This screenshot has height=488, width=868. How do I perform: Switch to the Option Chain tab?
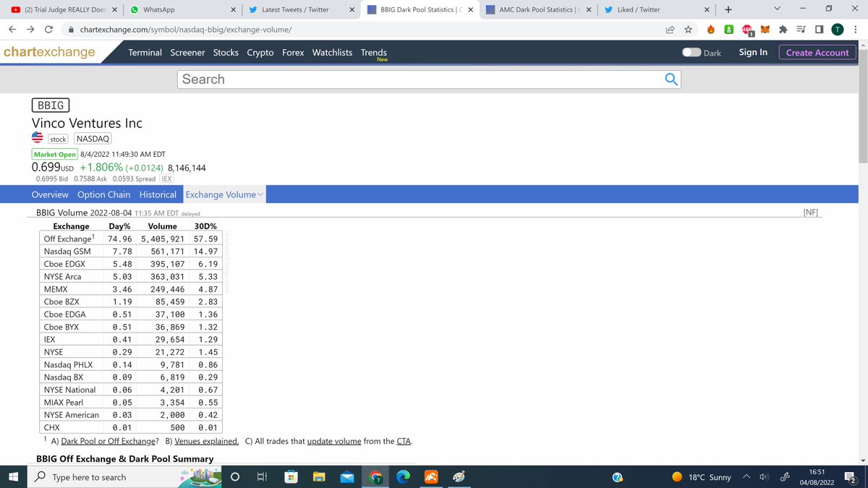point(104,194)
